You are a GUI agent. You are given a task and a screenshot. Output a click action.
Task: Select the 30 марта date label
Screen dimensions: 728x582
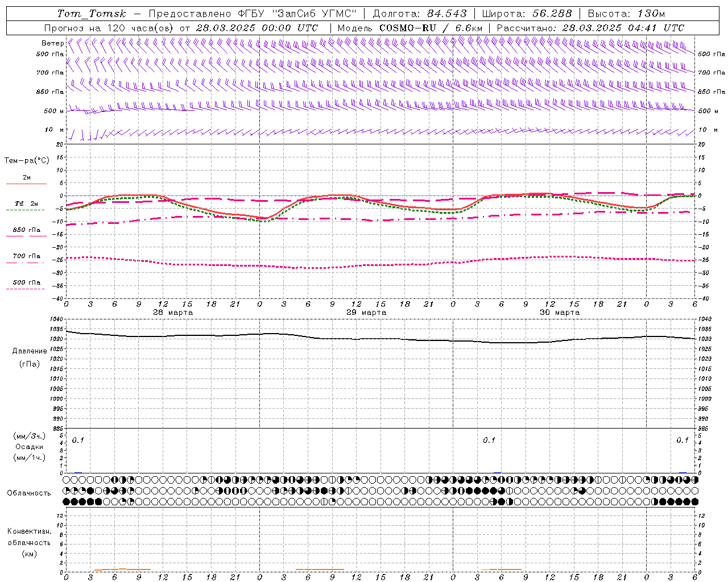pyautogui.click(x=560, y=313)
